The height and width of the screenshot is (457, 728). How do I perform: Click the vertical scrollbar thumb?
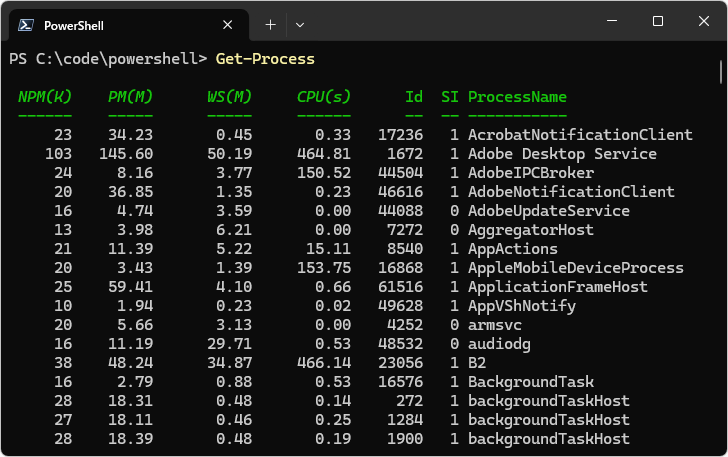click(721, 72)
